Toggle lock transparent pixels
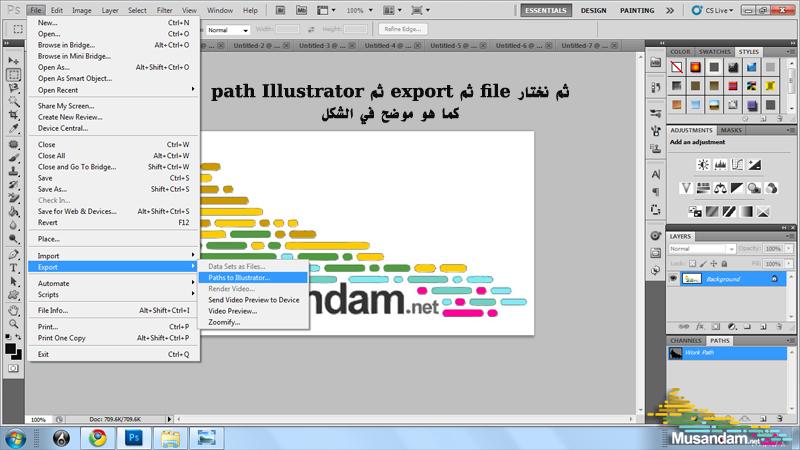This screenshot has height=450, width=800. pos(692,264)
